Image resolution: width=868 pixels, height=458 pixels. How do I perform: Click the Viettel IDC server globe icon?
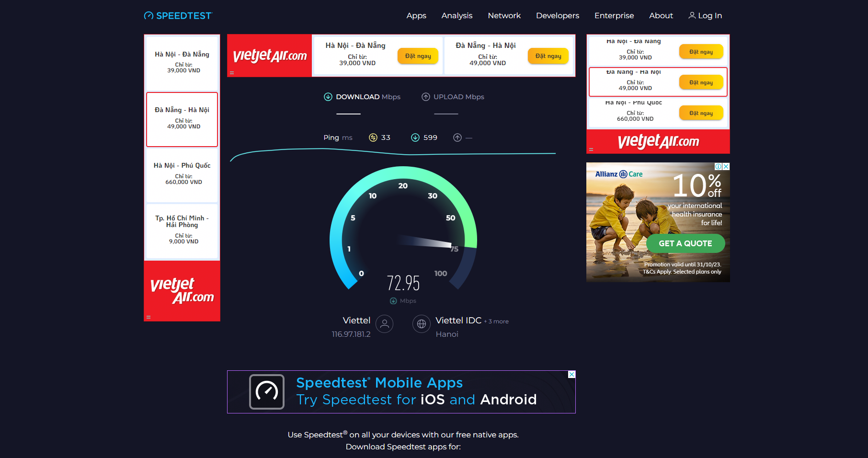422,324
